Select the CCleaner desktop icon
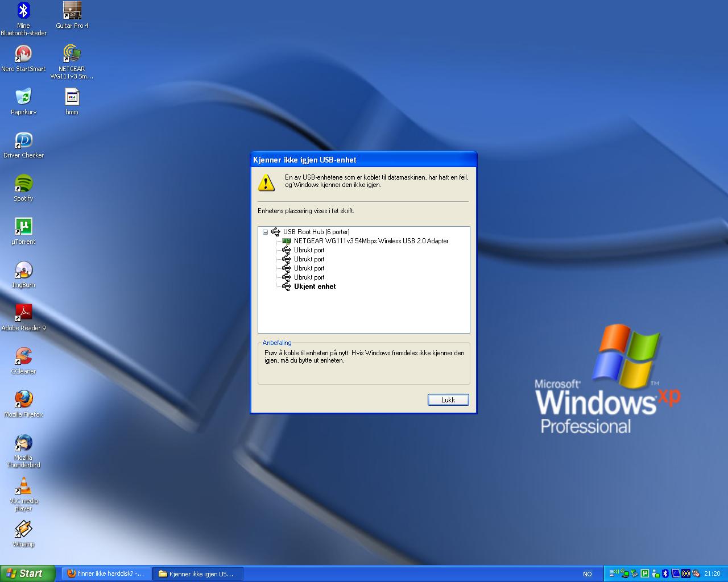728x582 pixels. 23,361
